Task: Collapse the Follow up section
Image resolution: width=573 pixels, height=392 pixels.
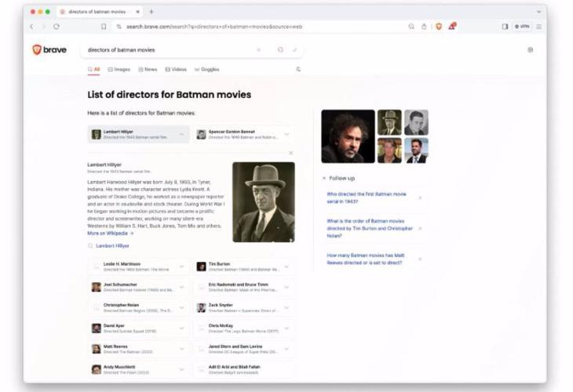Action: (325, 178)
